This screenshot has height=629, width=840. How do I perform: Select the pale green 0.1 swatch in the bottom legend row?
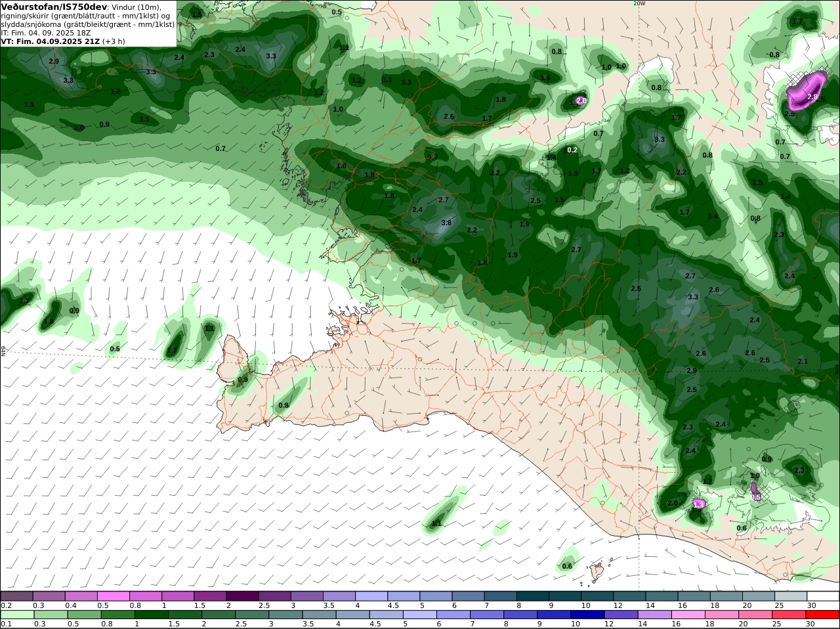[x=17, y=615]
